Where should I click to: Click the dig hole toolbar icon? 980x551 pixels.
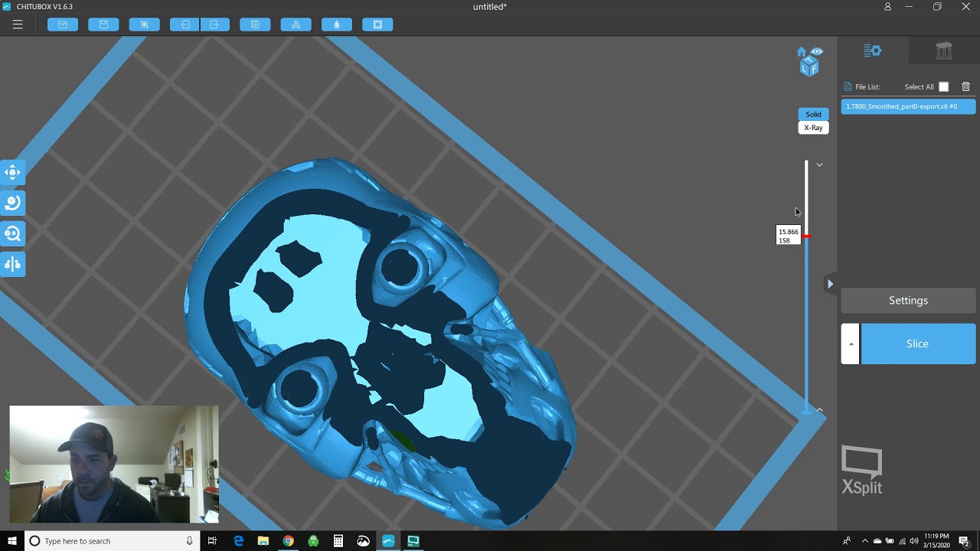pyautogui.click(x=377, y=24)
